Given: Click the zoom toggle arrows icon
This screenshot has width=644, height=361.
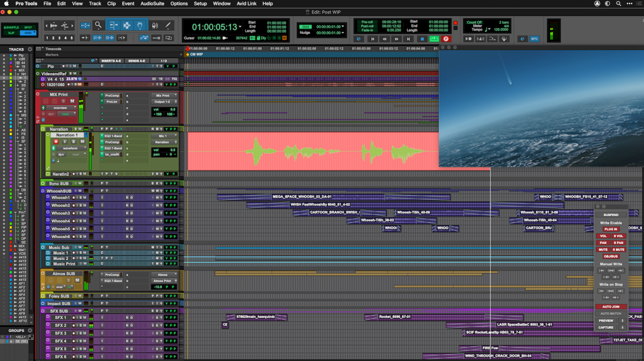Looking at the screenshot, I should [x=85, y=25].
